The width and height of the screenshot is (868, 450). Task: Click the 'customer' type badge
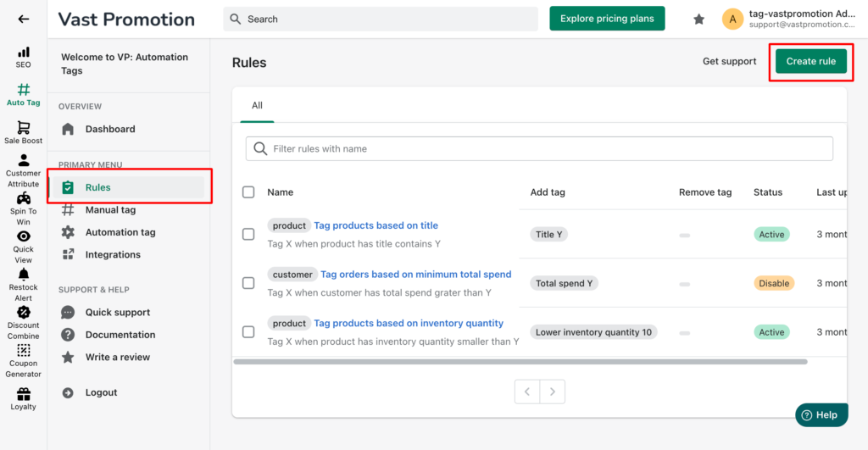point(292,274)
